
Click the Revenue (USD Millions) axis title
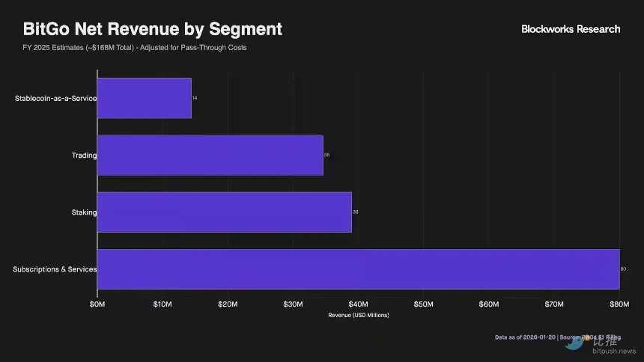tap(358, 315)
